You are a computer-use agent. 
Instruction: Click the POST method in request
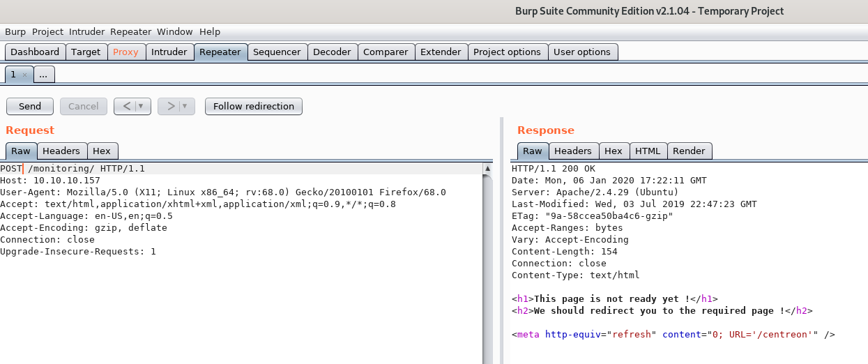11,169
